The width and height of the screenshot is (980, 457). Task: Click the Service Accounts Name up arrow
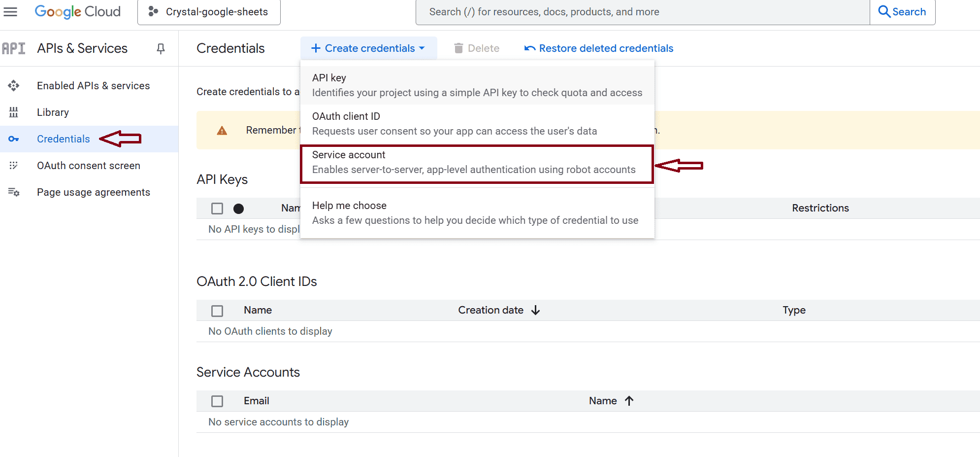tap(629, 401)
